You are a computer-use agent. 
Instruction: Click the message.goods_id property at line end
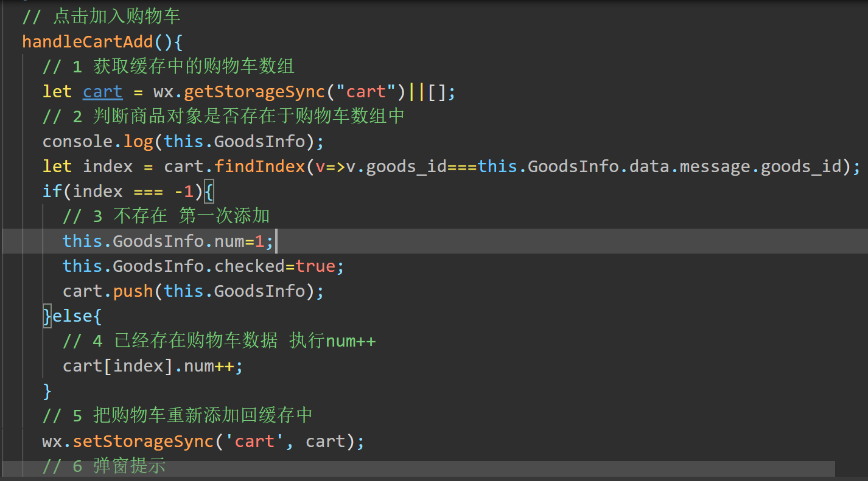click(761, 167)
